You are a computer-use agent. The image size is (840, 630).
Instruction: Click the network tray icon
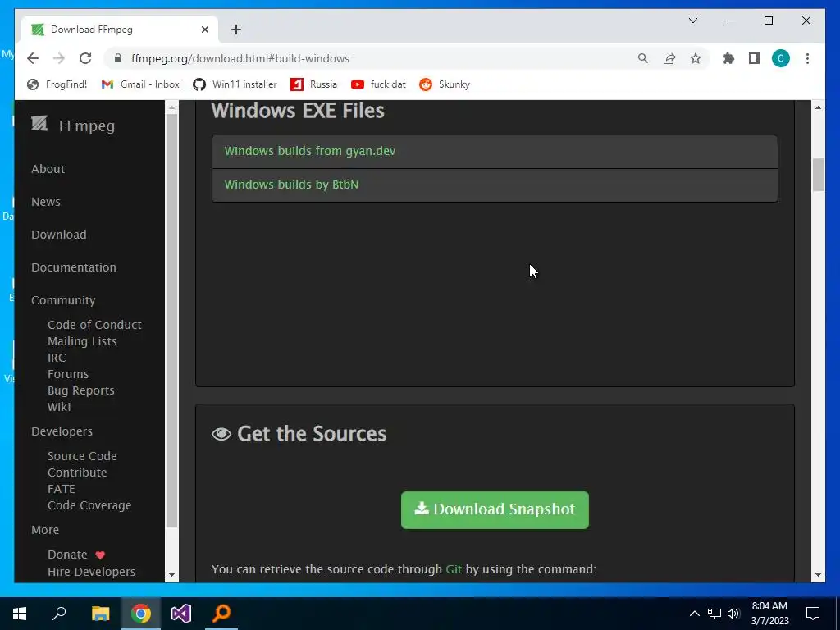pyautogui.click(x=714, y=614)
